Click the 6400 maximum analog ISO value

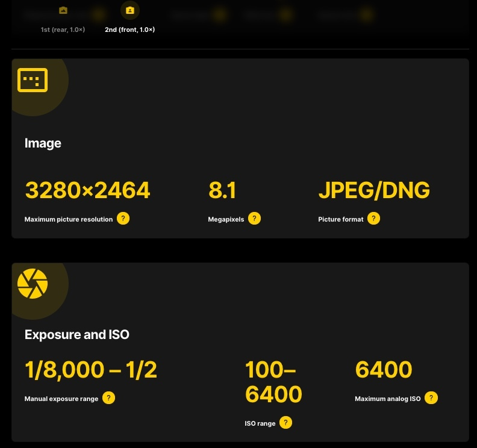point(384,370)
